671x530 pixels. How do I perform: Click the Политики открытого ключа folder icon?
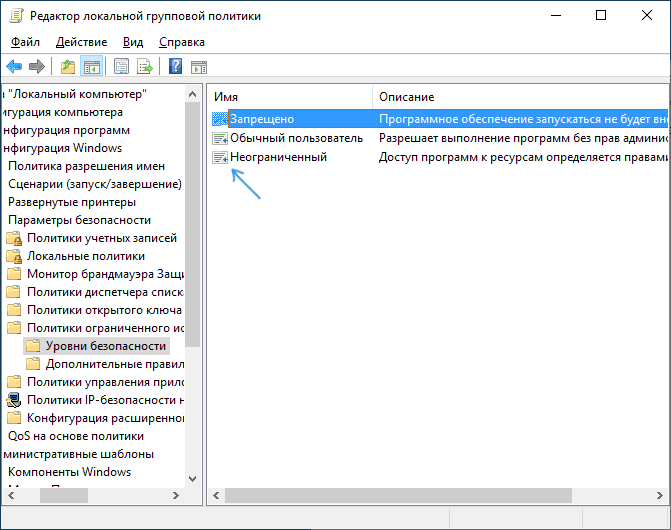point(14,310)
